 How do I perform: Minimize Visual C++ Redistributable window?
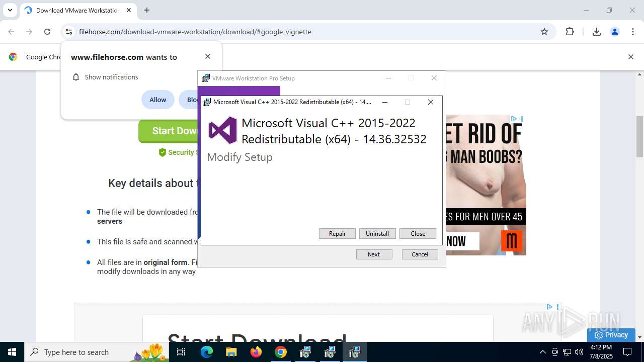pos(385,102)
